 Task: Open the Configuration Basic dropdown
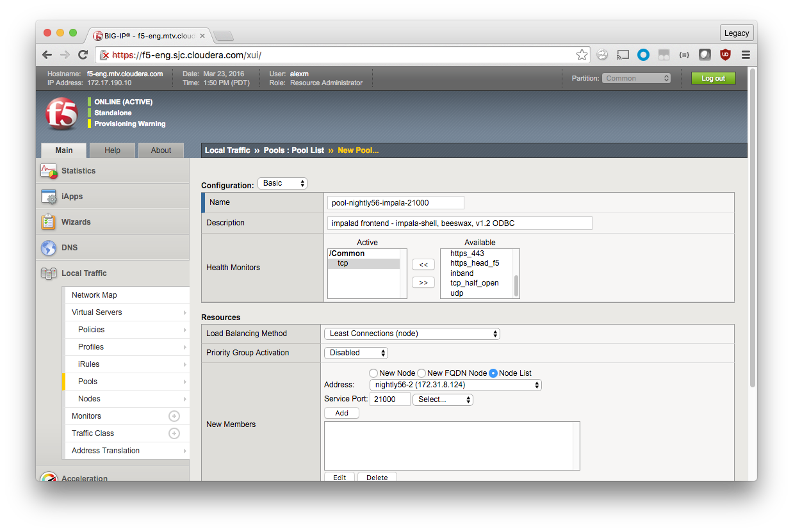pyautogui.click(x=282, y=184)
